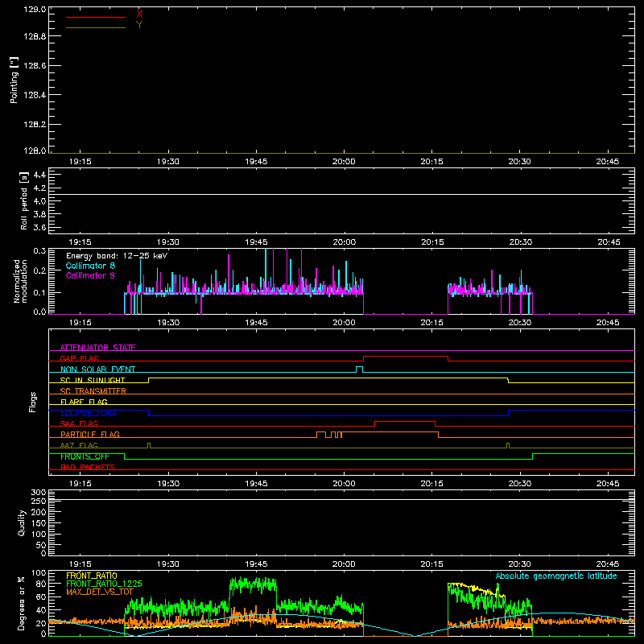Click the 3.6 tick on Roll period axis

pyautogui.click(x=39, y=228)
